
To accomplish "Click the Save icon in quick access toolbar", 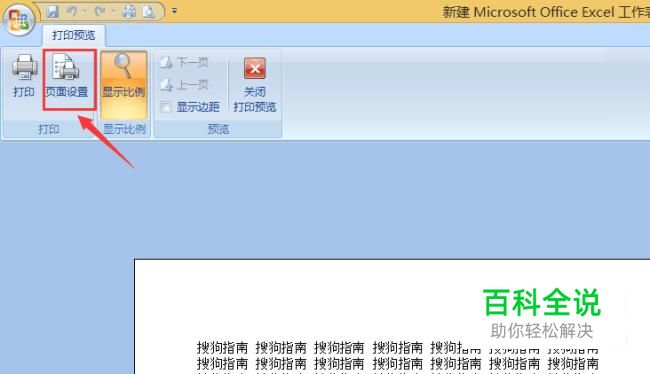I will [x=53, y=12].
